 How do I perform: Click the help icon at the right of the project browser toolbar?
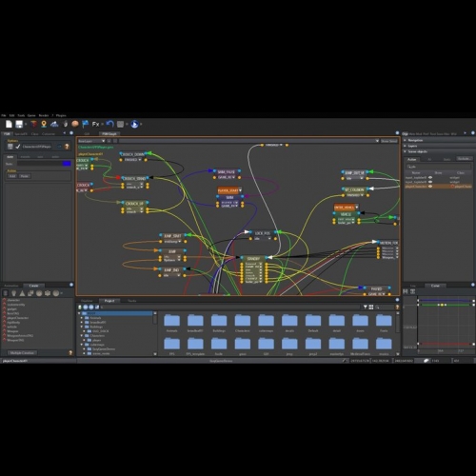pos(397,307)
